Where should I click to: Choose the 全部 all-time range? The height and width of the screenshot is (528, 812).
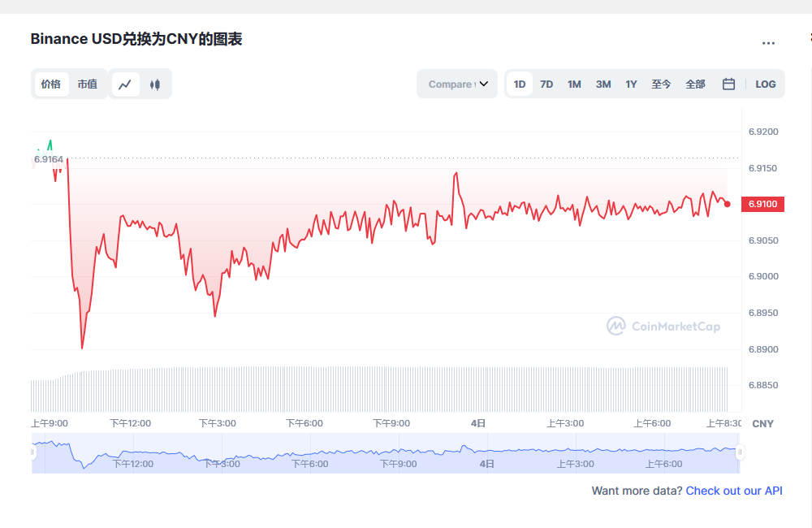[x=696, y=84]
